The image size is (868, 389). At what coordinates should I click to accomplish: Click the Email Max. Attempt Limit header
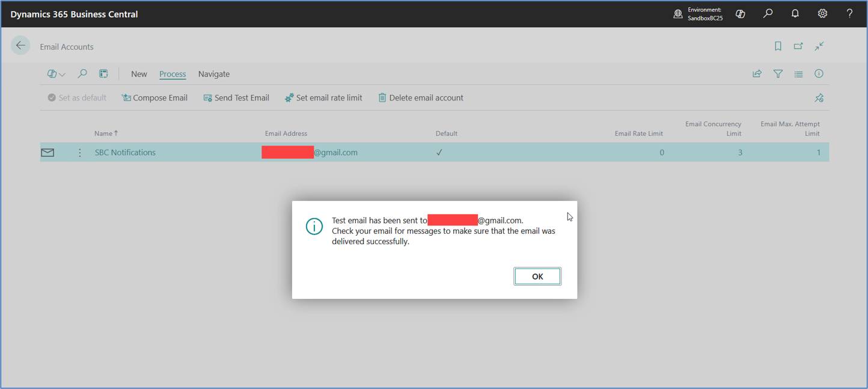tap(790, 129)
